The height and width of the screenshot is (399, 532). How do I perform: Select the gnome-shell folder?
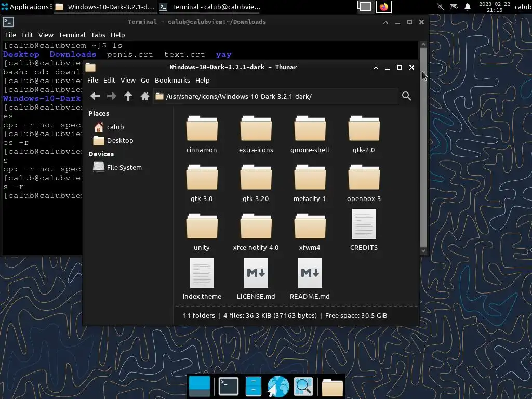tap(310, 135)
